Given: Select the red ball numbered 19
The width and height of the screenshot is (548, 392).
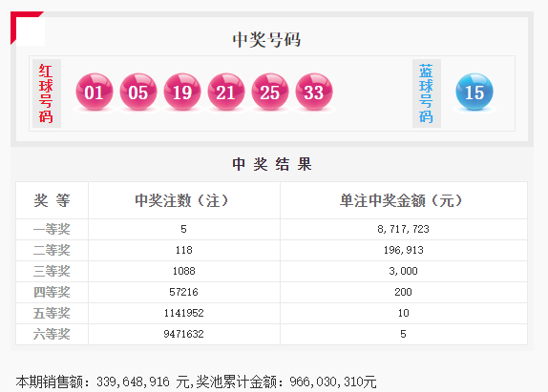Looking at the screenshot, I should coord(182,92).
